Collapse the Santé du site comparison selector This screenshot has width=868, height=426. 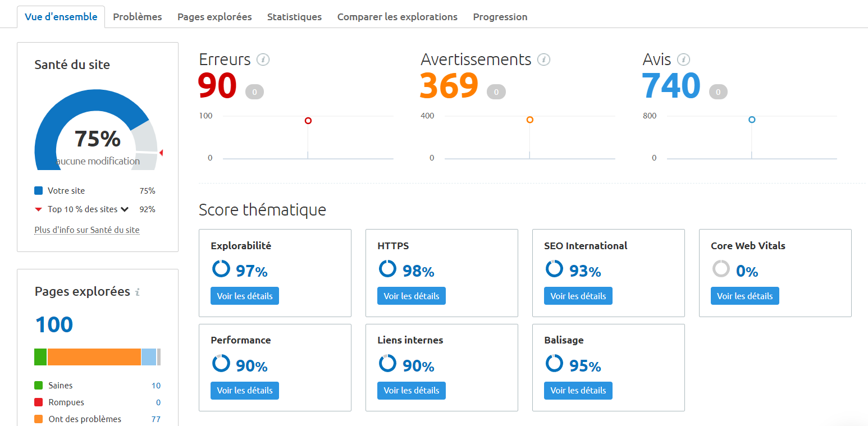point(125,209)
